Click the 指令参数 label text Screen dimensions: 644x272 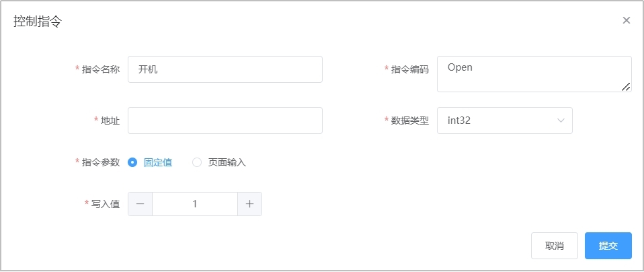pos(100,162)
